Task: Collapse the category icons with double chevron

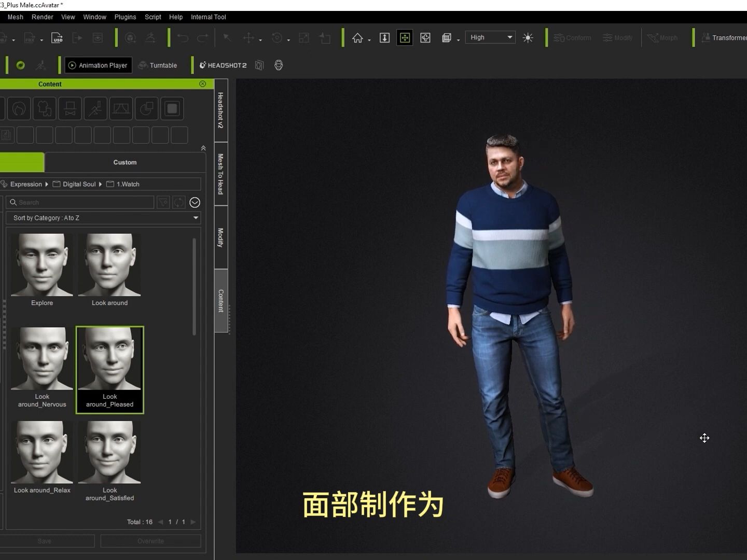Action: coord(203,148)
